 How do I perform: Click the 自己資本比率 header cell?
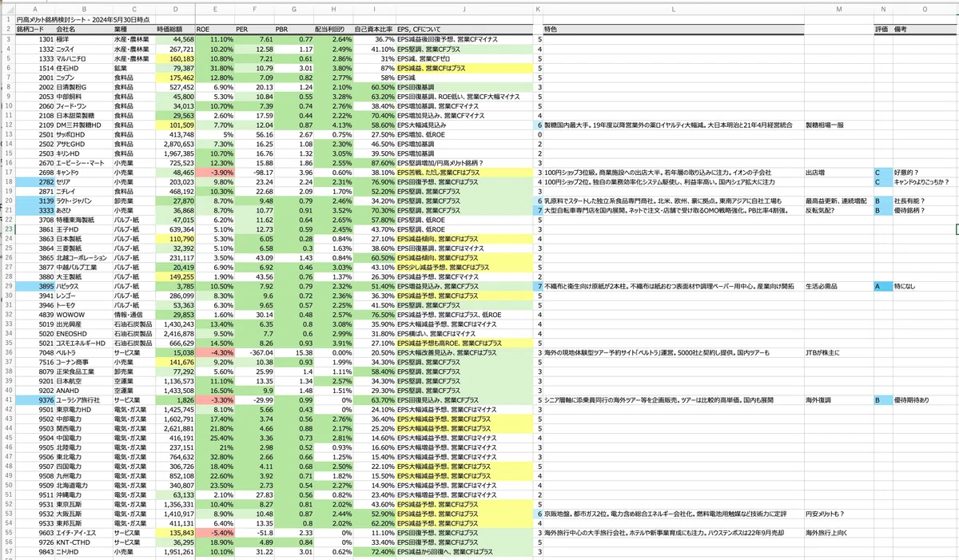click(374, 29)
